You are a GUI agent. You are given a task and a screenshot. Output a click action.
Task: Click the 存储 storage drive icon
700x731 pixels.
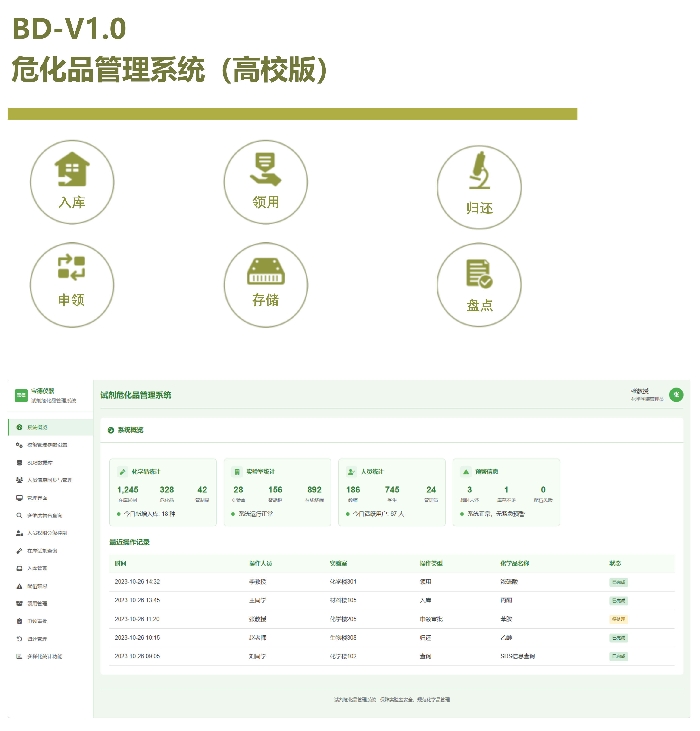pyautogui.click(x=265, y=272)
